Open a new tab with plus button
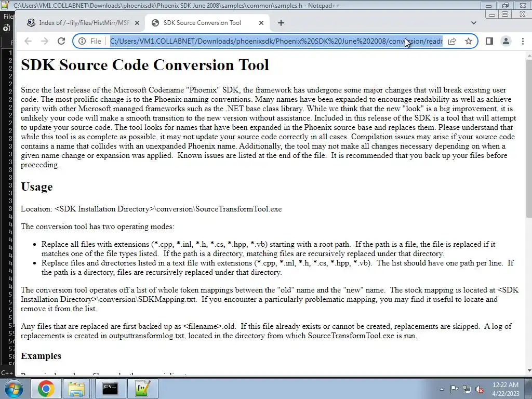This screenshot has width=532, height=399. [281, 23]
